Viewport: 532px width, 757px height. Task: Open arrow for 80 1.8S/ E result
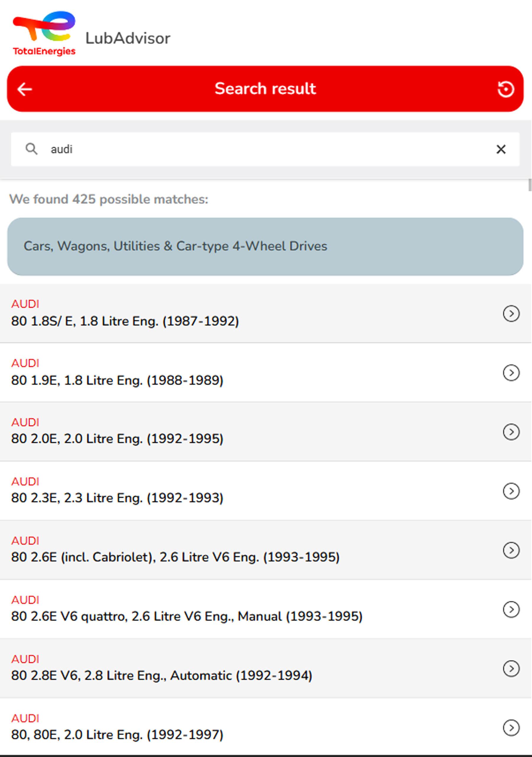[511, 313]
